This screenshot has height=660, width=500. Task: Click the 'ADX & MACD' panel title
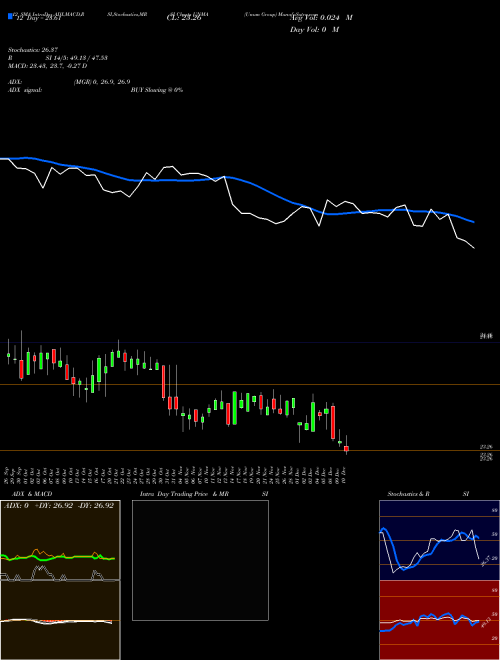pos(32,494)
